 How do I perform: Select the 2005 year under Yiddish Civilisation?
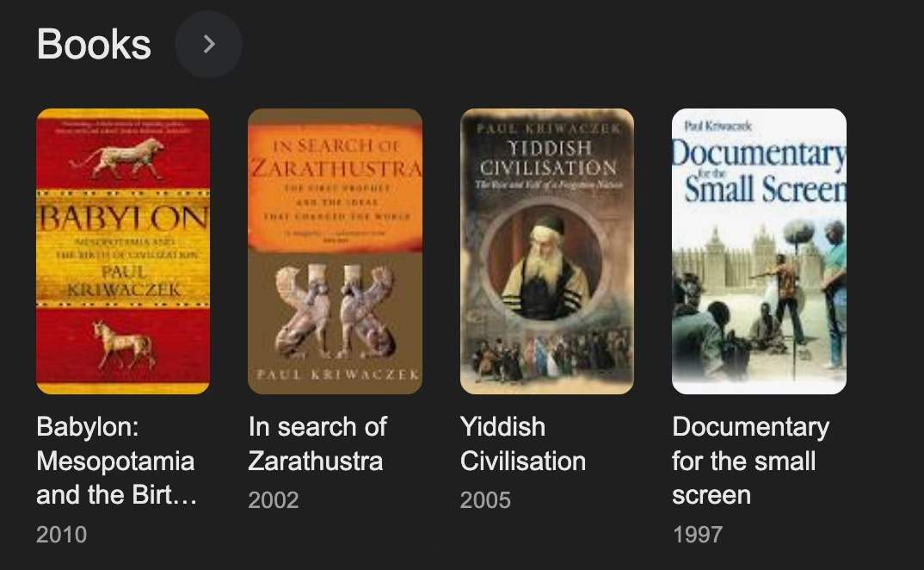[x=485, y=500]
